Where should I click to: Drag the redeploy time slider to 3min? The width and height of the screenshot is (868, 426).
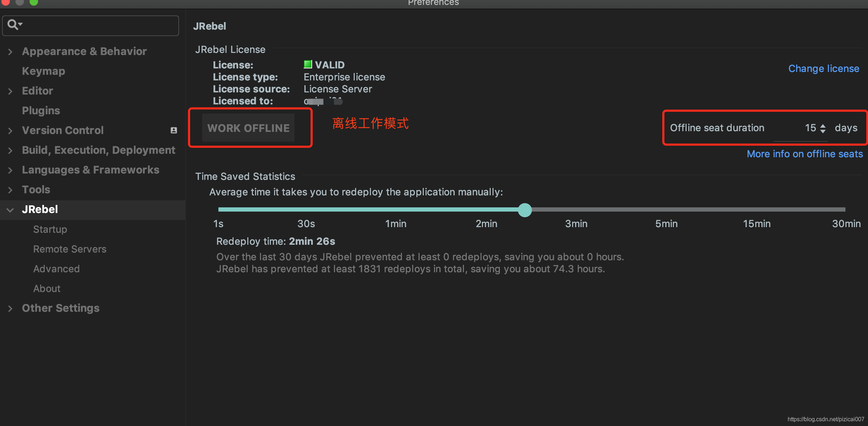coord(576,209)
